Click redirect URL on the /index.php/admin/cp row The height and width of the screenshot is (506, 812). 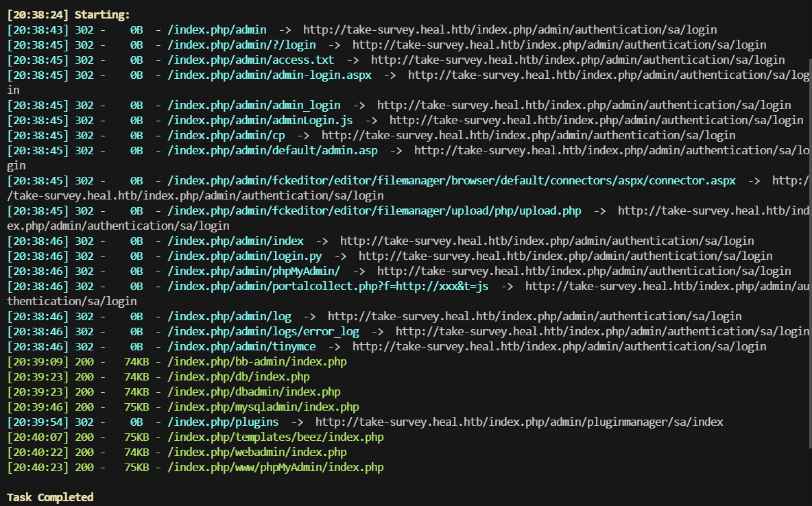529,135
